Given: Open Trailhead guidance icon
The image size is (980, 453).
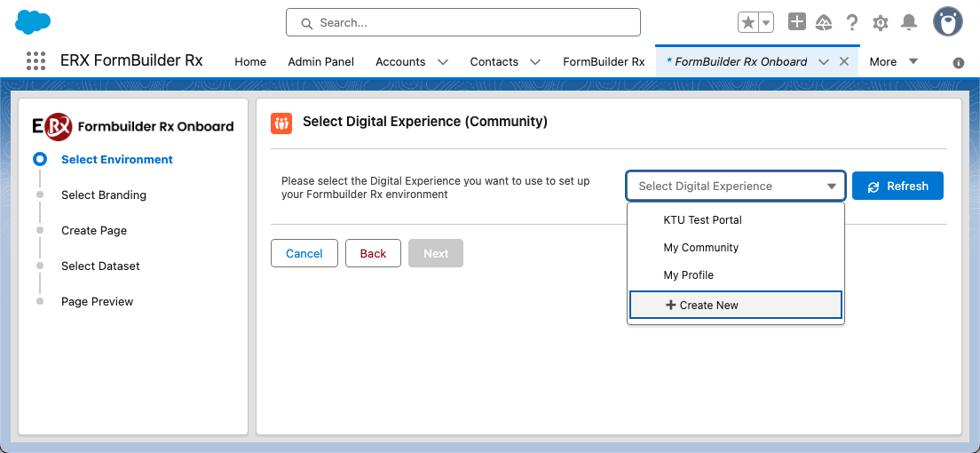Looking at the screenshot, I should (x=824, y=22).
